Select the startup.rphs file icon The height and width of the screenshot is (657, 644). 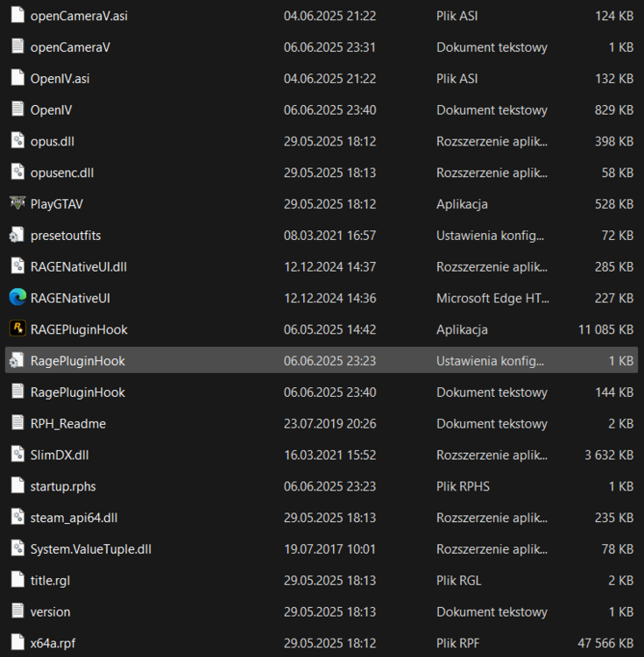click(x=18, y=485)
